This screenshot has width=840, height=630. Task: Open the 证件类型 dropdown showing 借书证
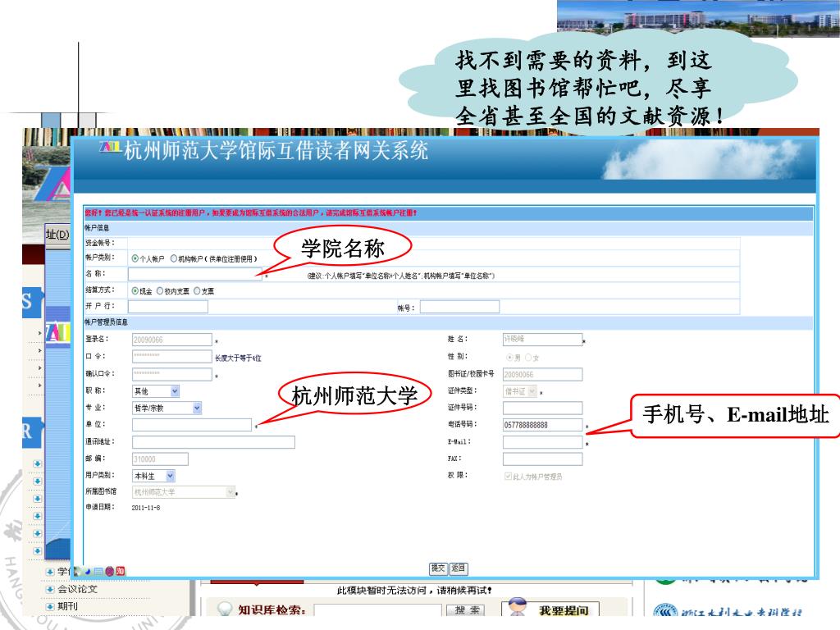pyautogui.click(x=519, y=391)
